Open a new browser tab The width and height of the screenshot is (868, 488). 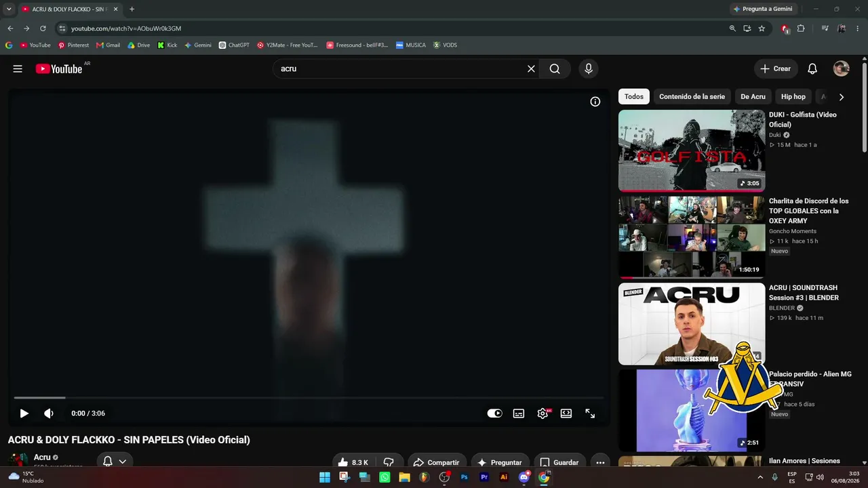[132, 9]
